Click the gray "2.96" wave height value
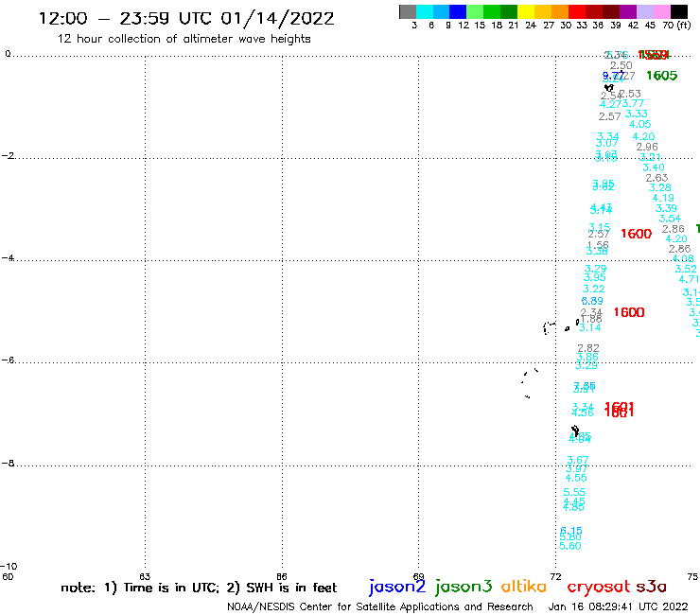The image size is (700, 615). (647, 147)
